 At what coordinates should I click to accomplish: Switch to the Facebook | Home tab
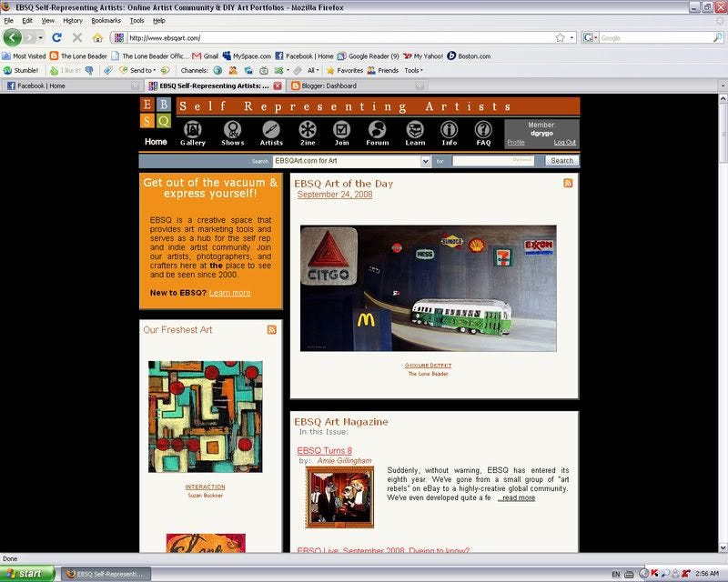click(x=73, y=85)
